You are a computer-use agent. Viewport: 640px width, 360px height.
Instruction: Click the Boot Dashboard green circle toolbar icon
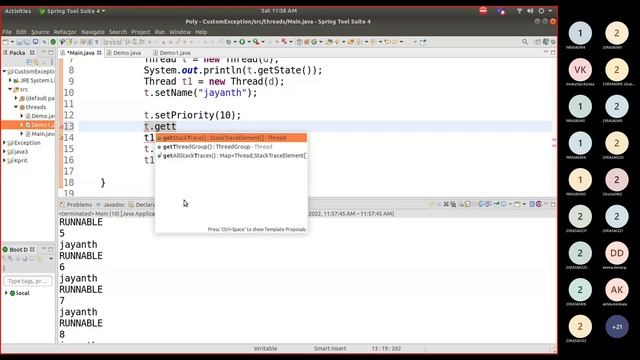pyautogui.click(x=53, y=42)
